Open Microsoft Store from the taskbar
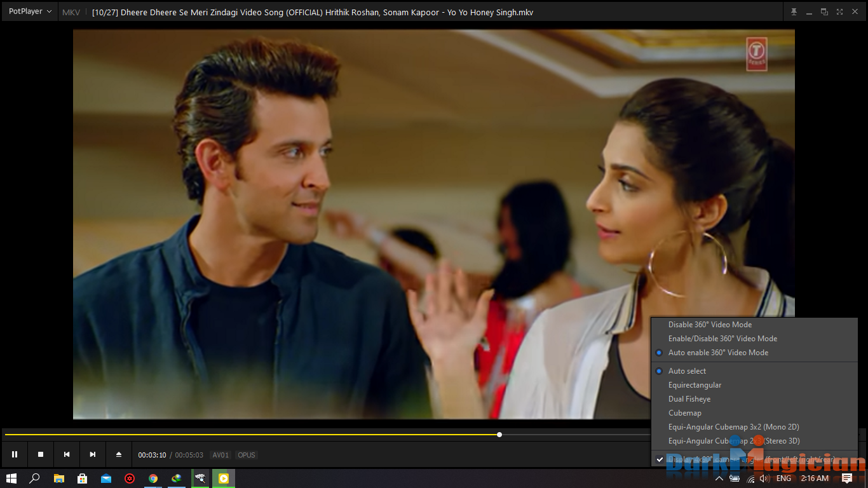868x488 pixels. (x=82, y=478)
